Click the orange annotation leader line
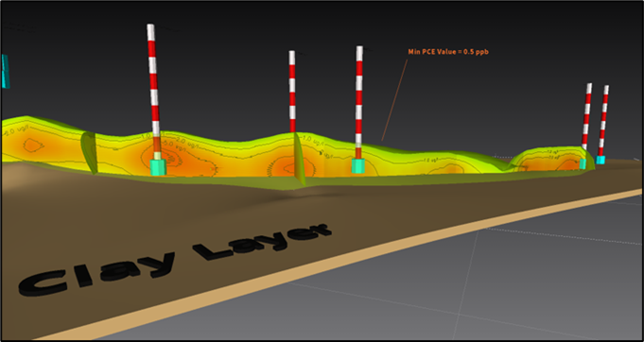644x342 pixels. [x=394, y=100]
